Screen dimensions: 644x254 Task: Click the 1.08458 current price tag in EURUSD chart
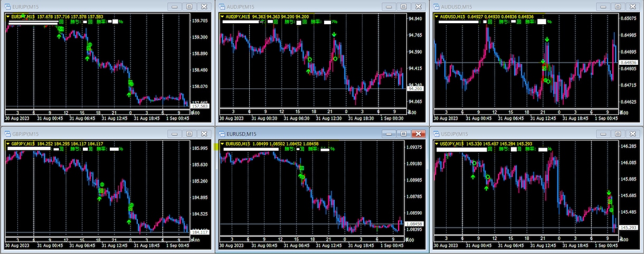414,224
